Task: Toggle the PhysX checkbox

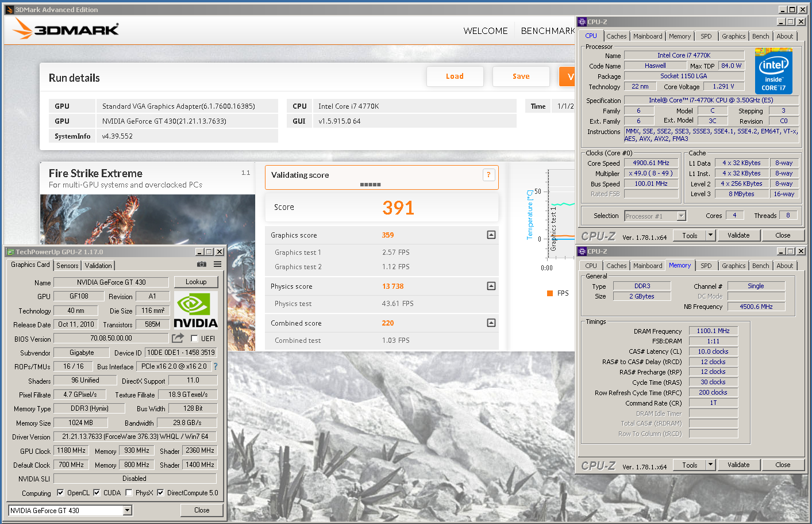Action: (129, 492)
